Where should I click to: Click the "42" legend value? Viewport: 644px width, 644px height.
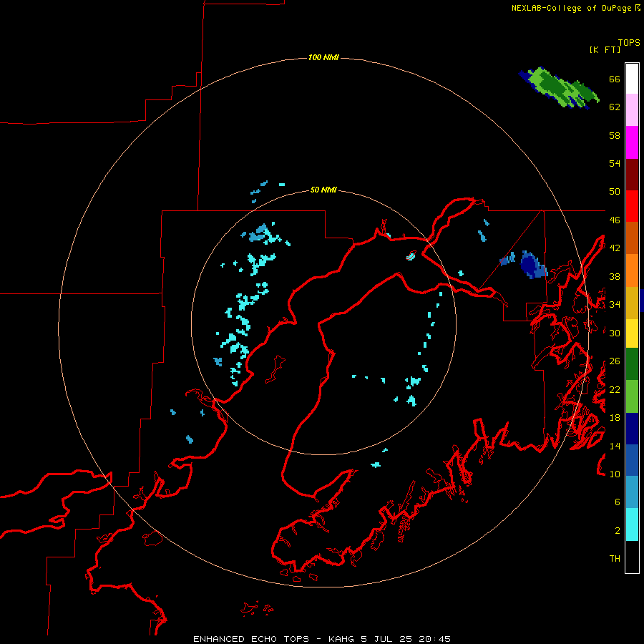coord(615,248)
